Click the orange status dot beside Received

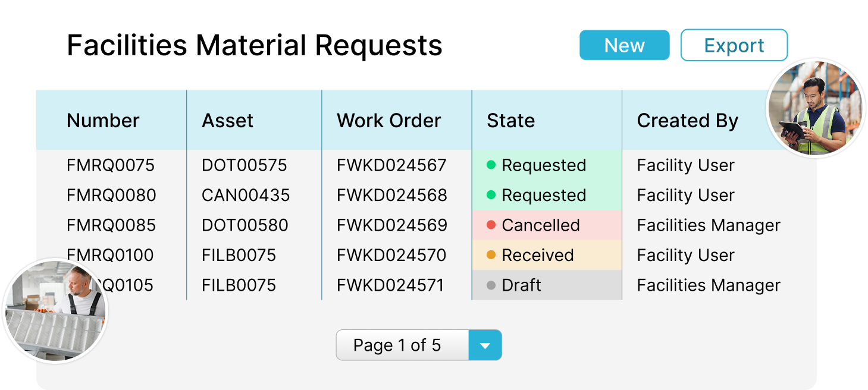point(491,254)
